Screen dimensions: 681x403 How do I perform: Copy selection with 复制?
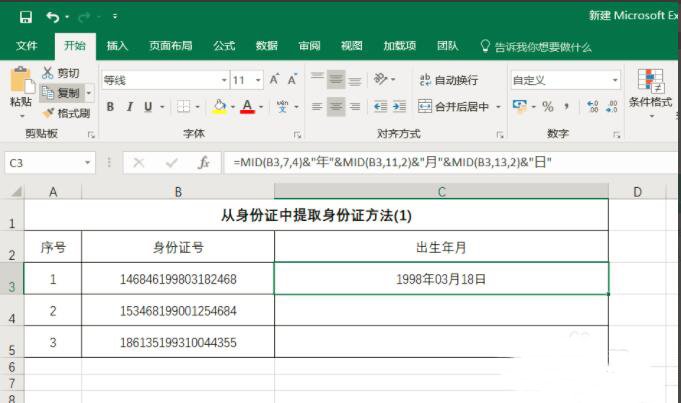click(61, 92)
